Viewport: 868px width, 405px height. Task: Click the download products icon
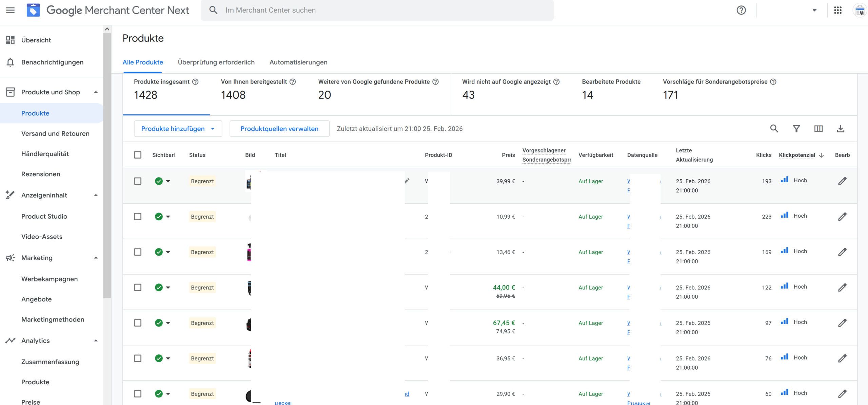(x=840, y=129)
